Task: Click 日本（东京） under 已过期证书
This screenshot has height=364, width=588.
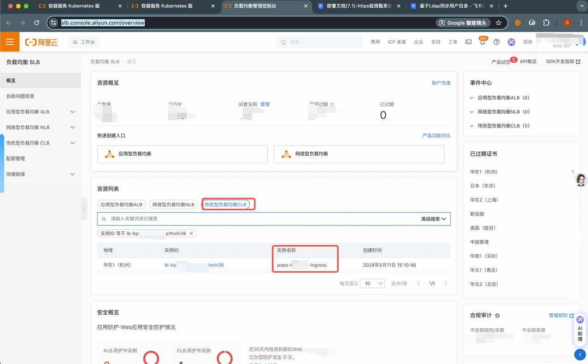Action: pyautogui.click(x=483, y=186)
